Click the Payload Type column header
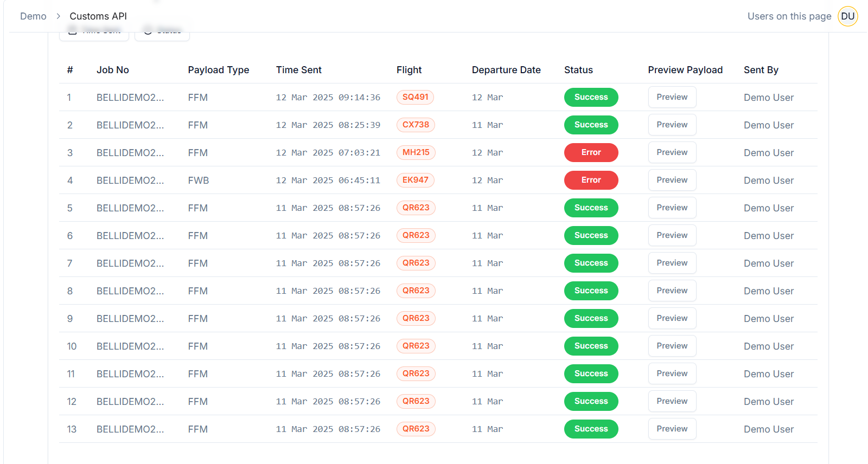The width and height of the screenshot is (868, 464). click(219, 70)
